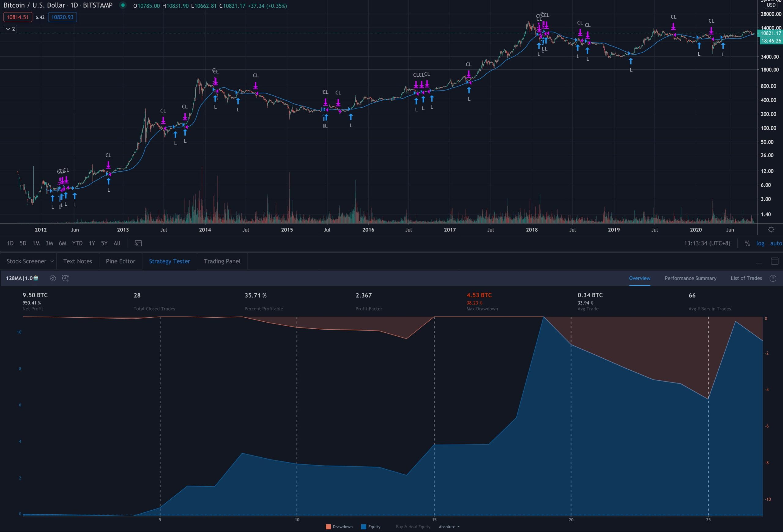Maximize the bottom panel
This screenshot has width=783, height=532.
774,261
